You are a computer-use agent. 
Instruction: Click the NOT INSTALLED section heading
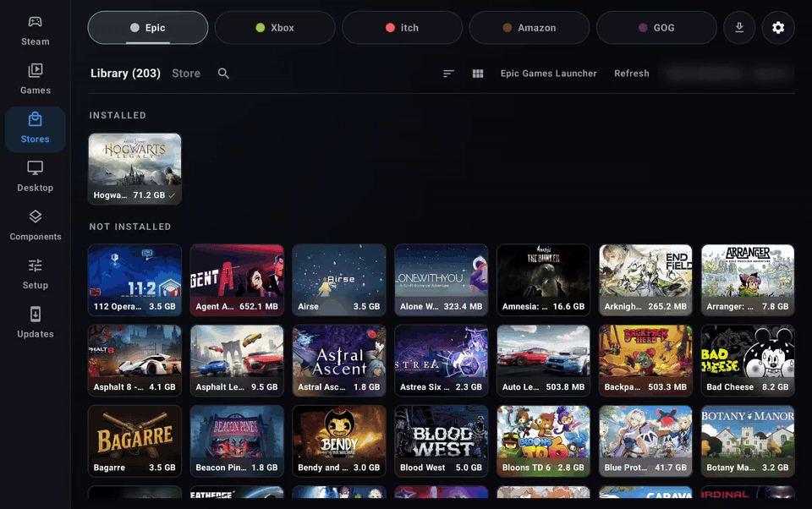(130, 227)
